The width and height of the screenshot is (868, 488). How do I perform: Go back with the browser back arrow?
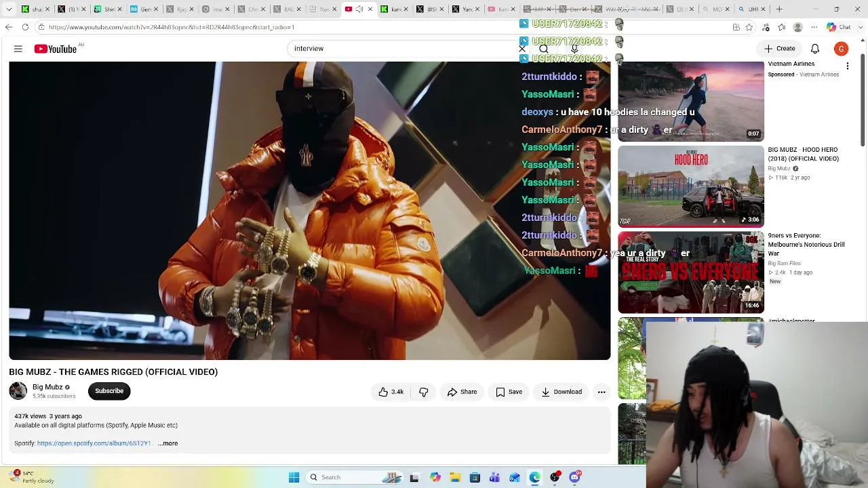coord(9,27)
